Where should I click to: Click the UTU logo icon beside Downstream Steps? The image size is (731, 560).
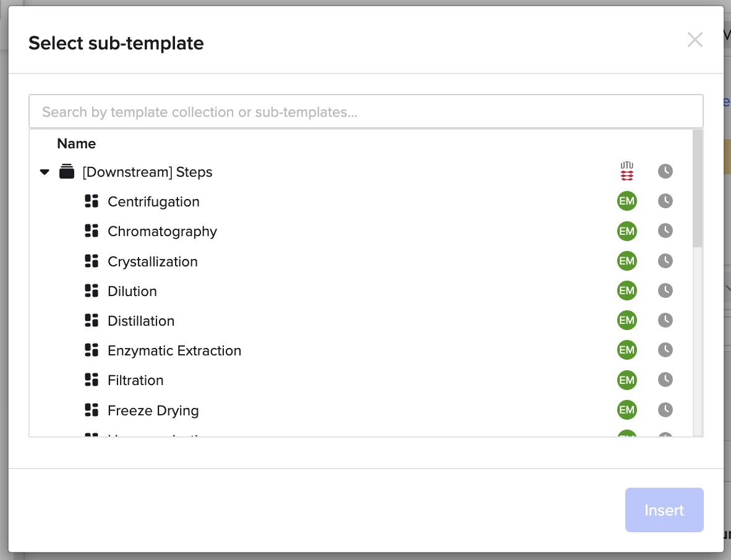click(x=627, y=171)
